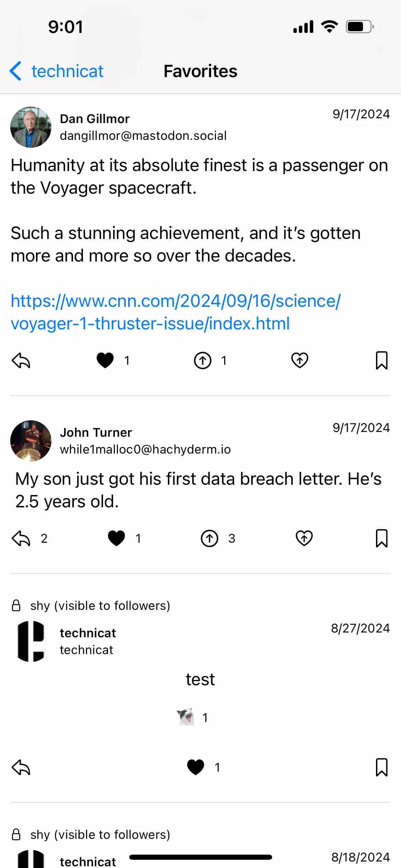
Task: Tap John Turner's avatar
Action: point(31,441)
